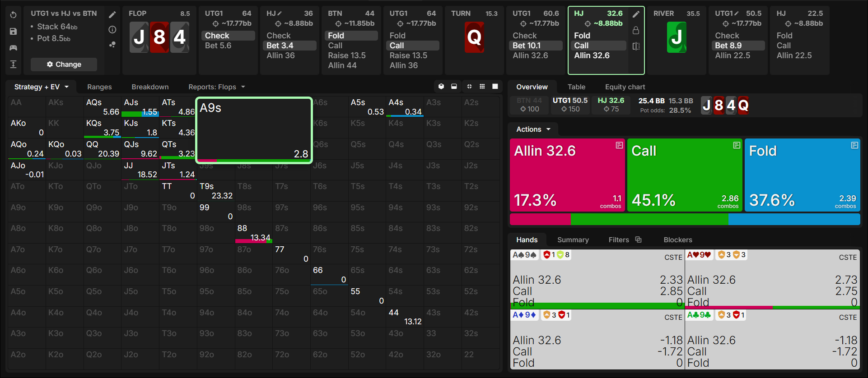Toggle the single-square matrix view icon
868x378 pixels.
[495, 87]
